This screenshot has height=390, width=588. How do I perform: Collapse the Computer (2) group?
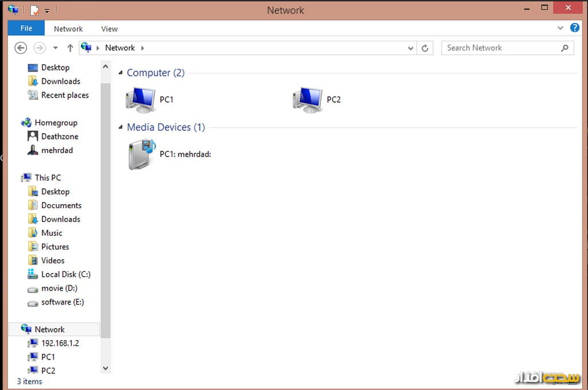click(121, 73)
